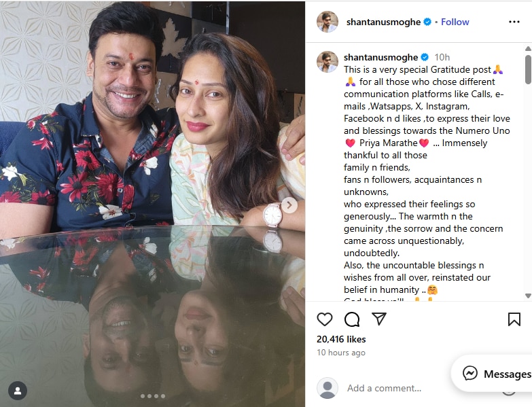
Task: Click caption author avatar
Action: (327, 62)
